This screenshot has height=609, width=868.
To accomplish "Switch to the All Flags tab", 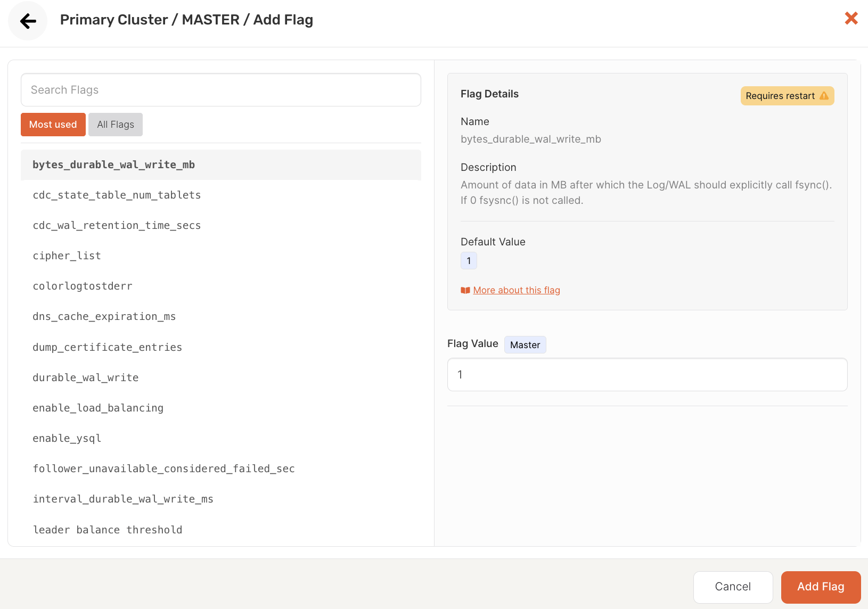I will [116, 125].
